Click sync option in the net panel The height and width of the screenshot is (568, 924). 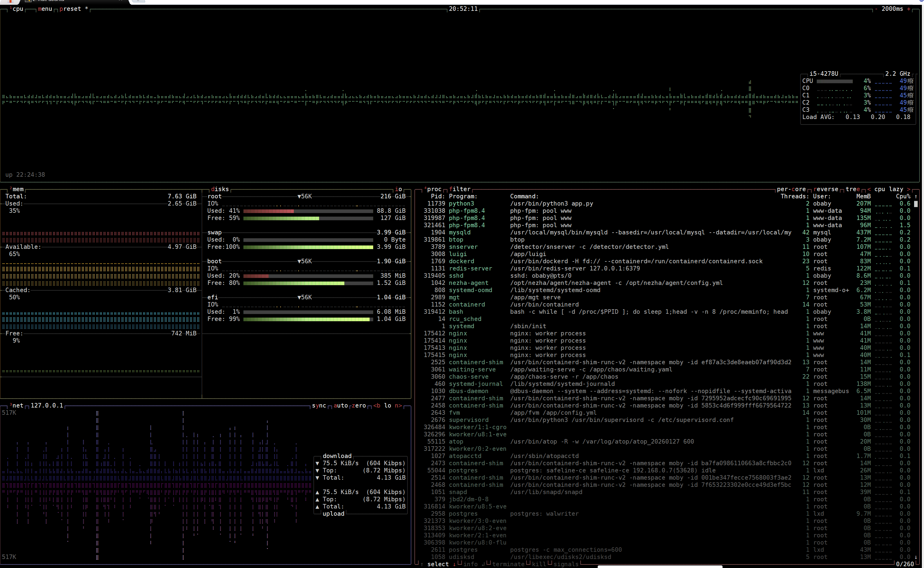(x=319, y=406)
